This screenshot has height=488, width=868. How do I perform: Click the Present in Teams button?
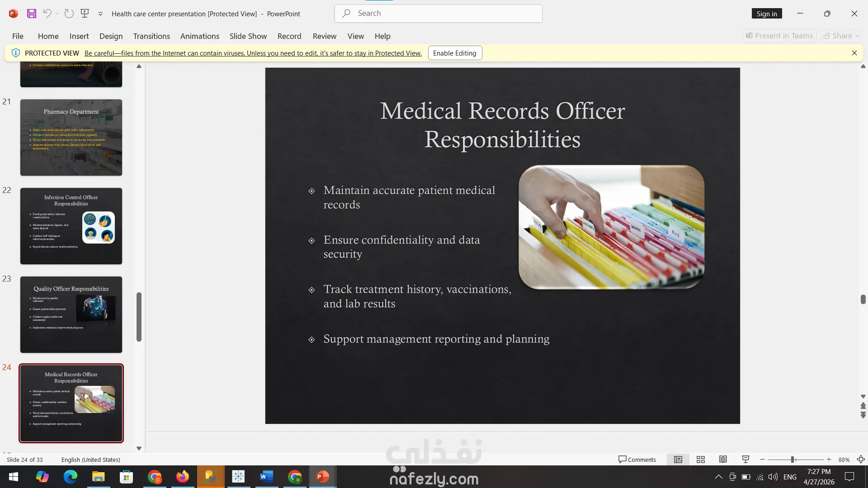(x=779, y=36)
